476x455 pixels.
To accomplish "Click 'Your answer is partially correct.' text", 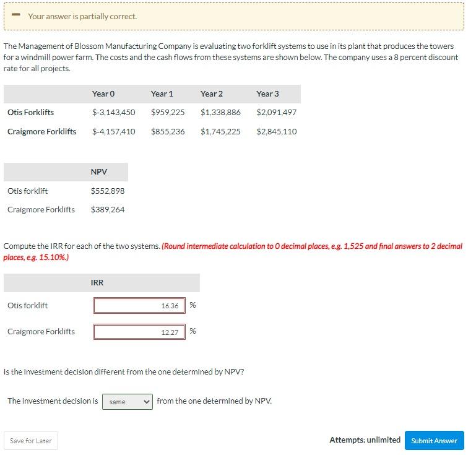I will pos(82,16).
